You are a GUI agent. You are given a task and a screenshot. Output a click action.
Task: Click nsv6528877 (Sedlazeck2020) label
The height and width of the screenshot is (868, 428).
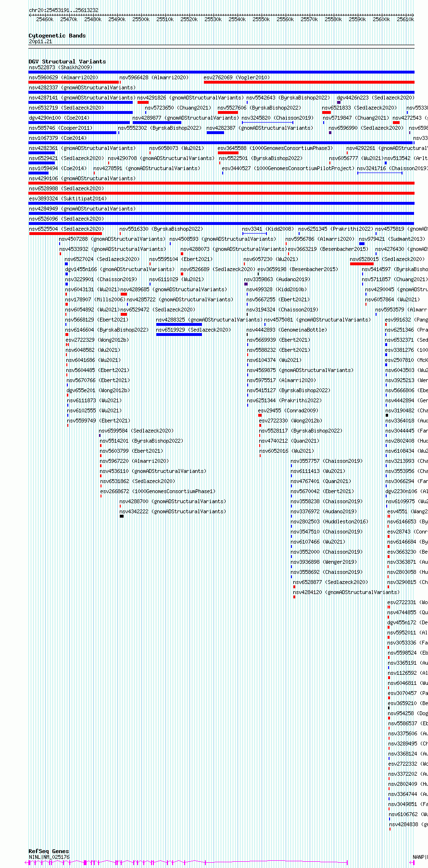[330, 582]
